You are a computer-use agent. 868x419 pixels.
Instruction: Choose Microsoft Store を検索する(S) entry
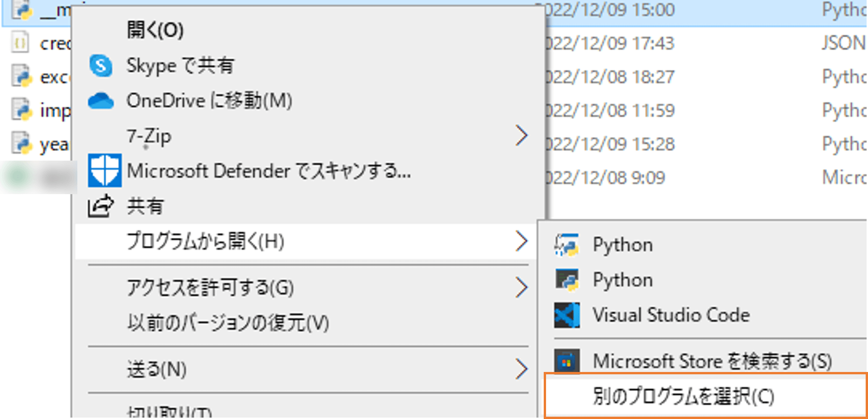[712, 361]
